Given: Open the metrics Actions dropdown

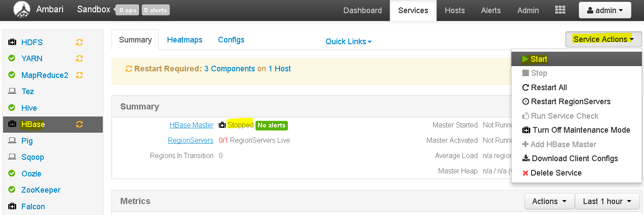Looking at the screenshot, I should (549, 201).
